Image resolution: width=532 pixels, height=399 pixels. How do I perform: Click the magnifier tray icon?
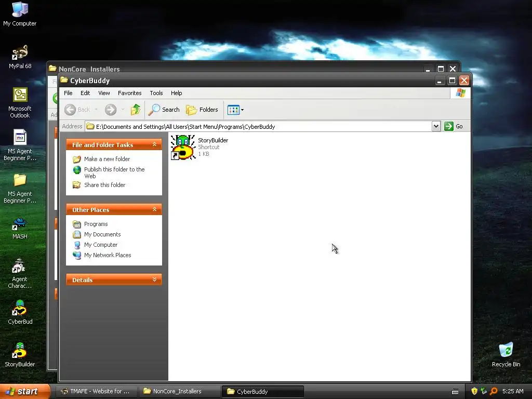494,391
